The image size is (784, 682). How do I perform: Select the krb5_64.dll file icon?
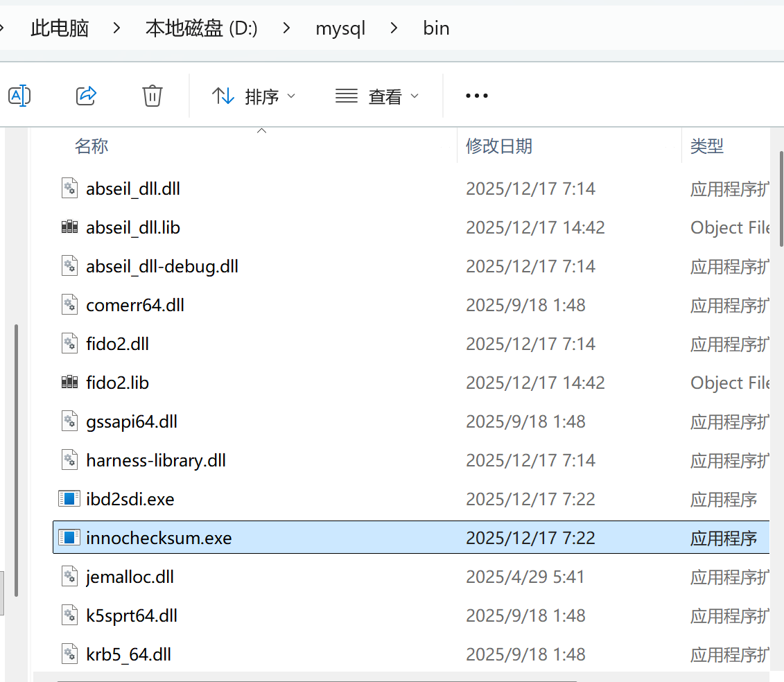(69, 654)
